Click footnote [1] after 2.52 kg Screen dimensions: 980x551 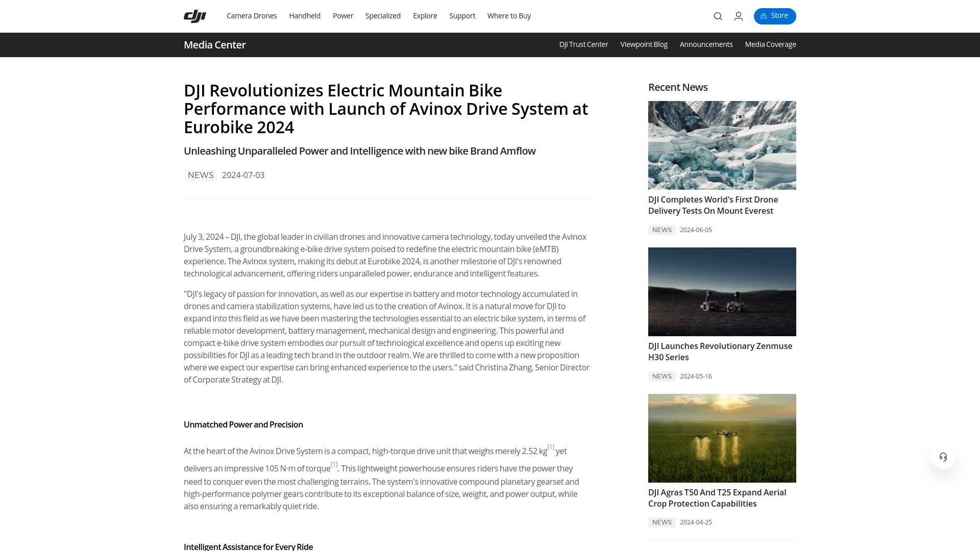[x=551, y=447]
